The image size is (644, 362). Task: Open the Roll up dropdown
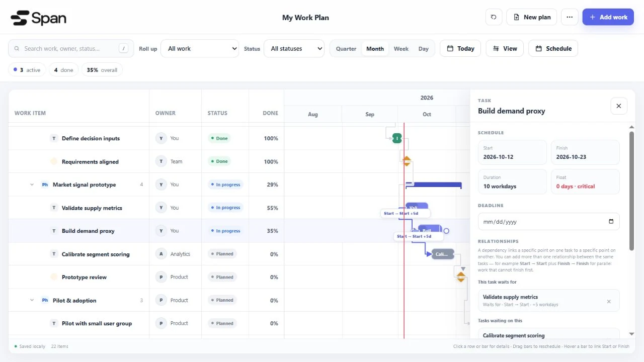click(200, 49)
